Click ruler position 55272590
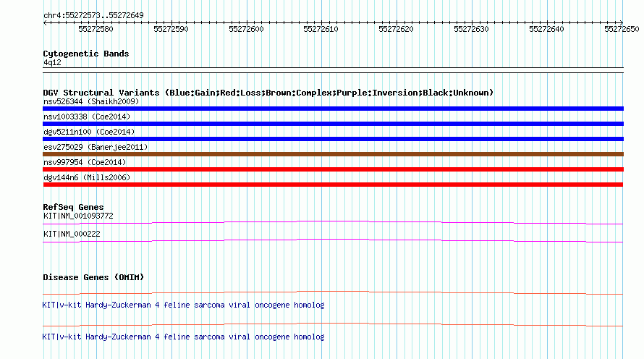The image size is (644, 359). 171,29
